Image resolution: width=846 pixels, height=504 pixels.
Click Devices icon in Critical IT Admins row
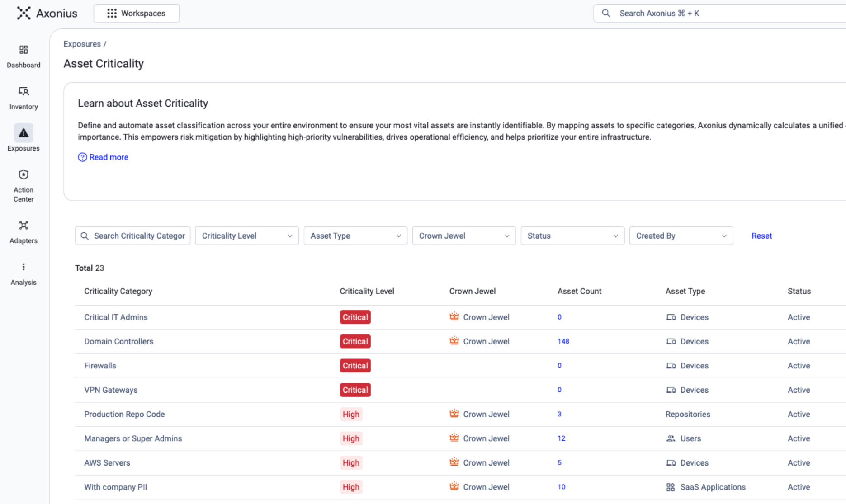671,317
